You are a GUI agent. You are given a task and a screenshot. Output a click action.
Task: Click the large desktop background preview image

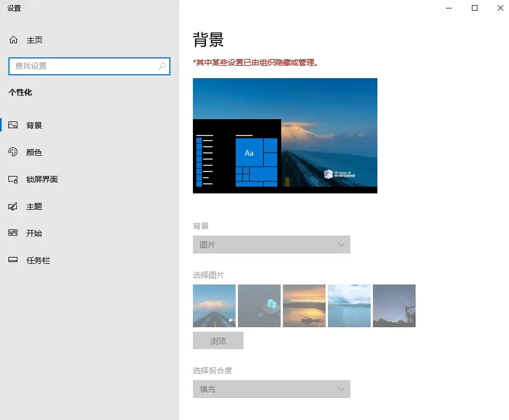[x=285, y=136]
